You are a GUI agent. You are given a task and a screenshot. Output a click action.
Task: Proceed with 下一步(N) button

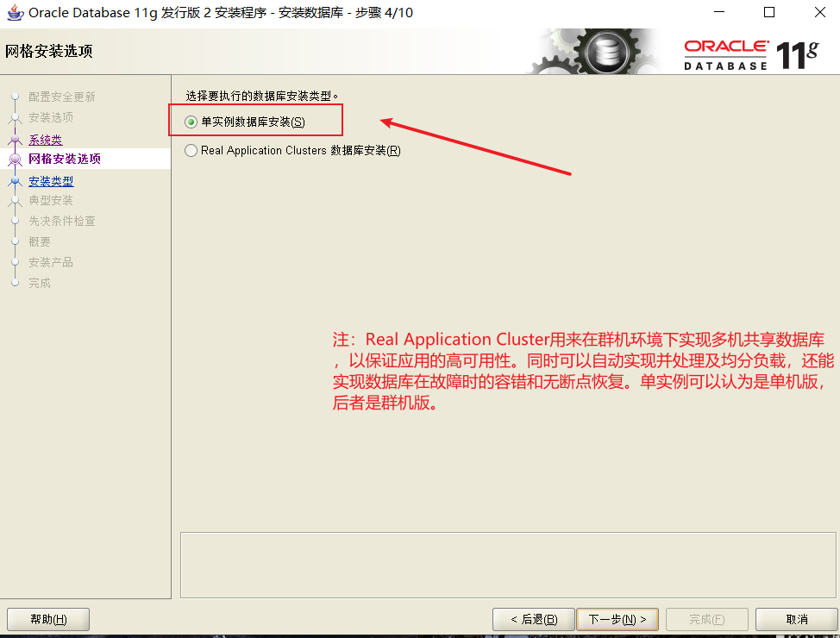pyautogui.click(x=617, y=619)
